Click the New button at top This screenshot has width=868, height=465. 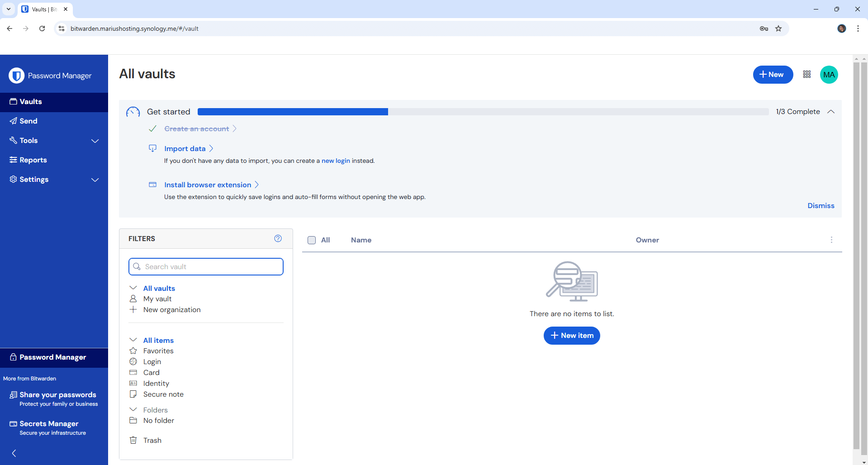pos(773,75)
